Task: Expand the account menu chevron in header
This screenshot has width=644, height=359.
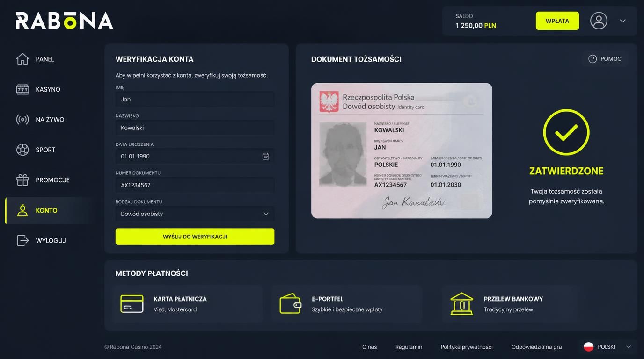Action: pyautogui.click(x=622, y=21)
